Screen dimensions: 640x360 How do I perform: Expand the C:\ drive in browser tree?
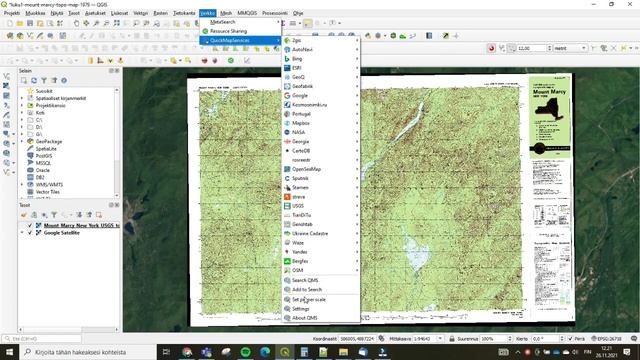pyautogui.click(x=22, y=120)
